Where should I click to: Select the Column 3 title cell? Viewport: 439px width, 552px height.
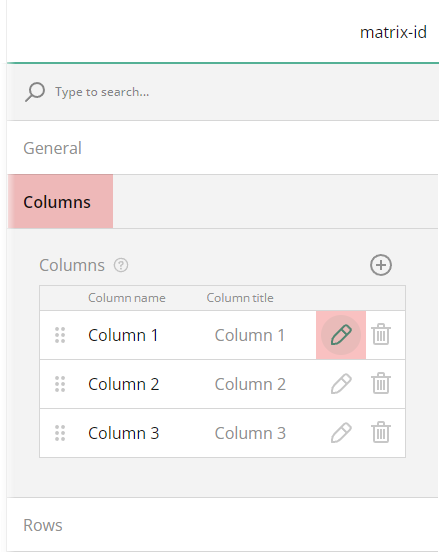tap(250, 433)
